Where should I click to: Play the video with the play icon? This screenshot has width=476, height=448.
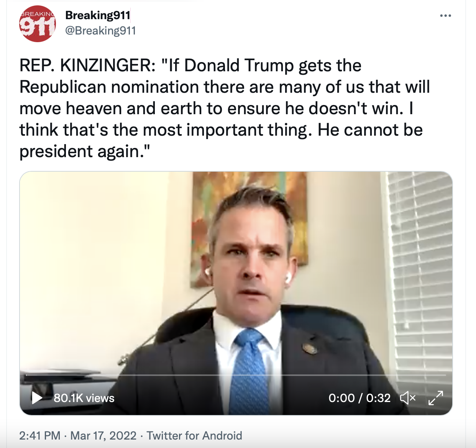point(37,398)
